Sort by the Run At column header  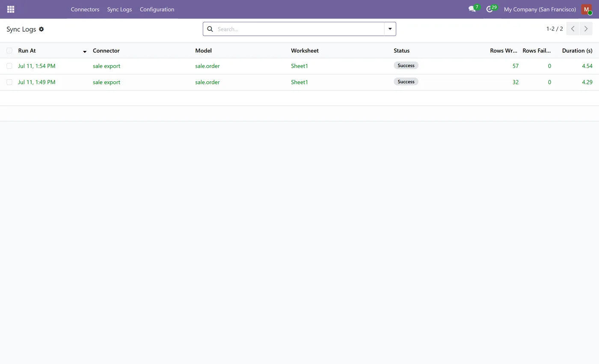click(x=27, y=50)
